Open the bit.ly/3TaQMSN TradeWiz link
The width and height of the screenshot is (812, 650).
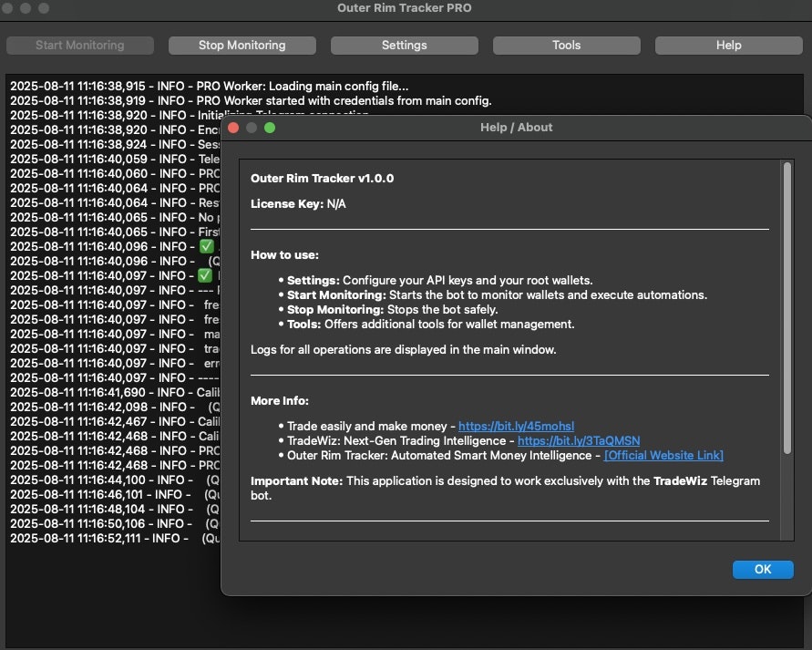click(x=579, y=440)
